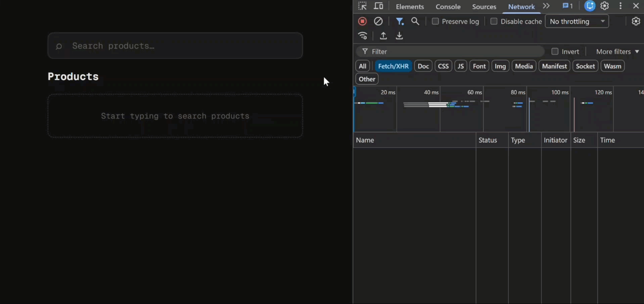Toggle the device toolbar icon
The image size is (644, 304).
(379, 6)
